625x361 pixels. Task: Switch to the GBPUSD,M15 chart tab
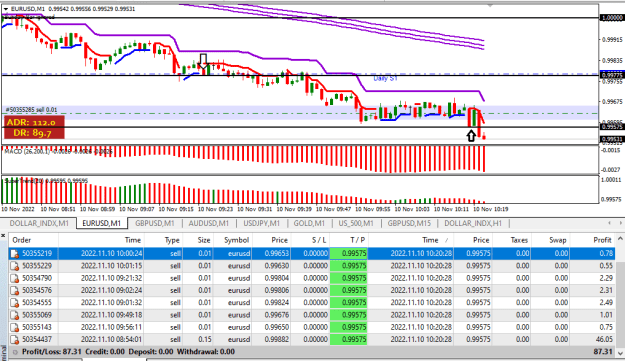[x=409, y=224]
